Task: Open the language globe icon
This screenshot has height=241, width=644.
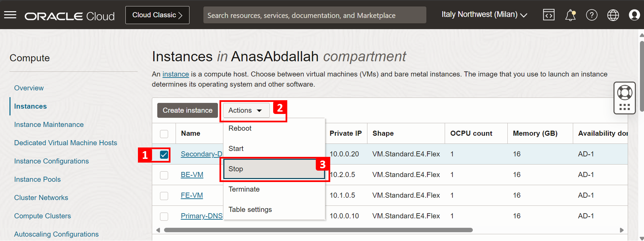Action: click(613, 15)
